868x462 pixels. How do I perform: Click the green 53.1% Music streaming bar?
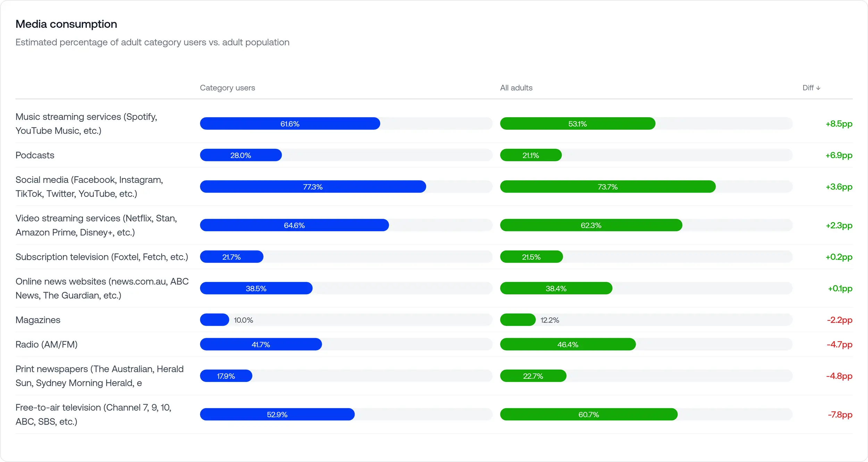tap(577, 124)
